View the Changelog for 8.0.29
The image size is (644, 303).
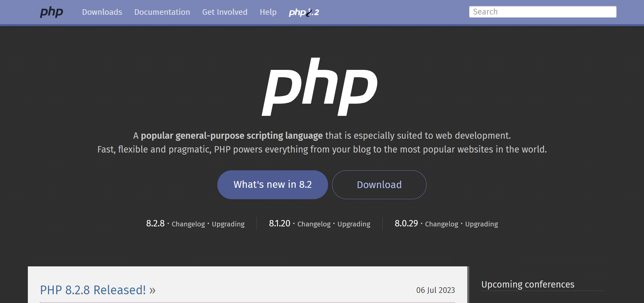tap(441, 224)
